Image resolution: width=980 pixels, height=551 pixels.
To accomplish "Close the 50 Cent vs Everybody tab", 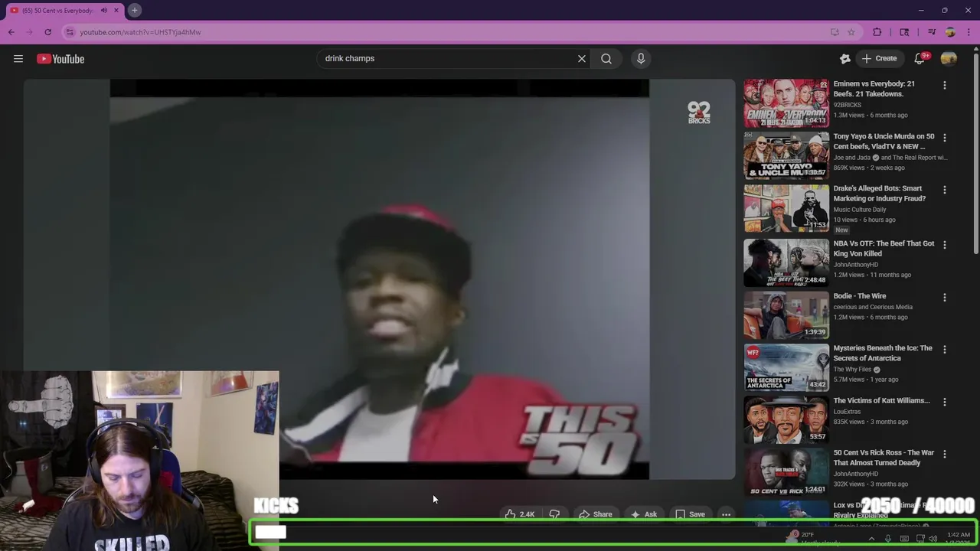I will [x=116, y=10].
